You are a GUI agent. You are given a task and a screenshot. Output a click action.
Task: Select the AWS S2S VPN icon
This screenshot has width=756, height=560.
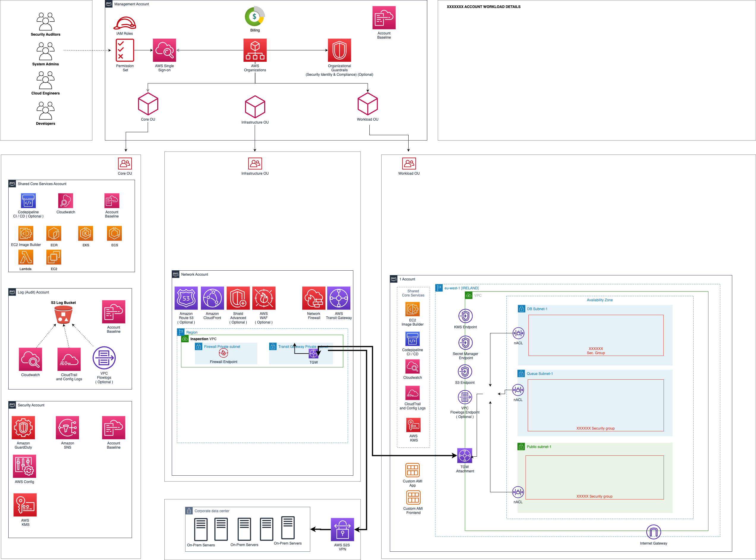[342, 529]
